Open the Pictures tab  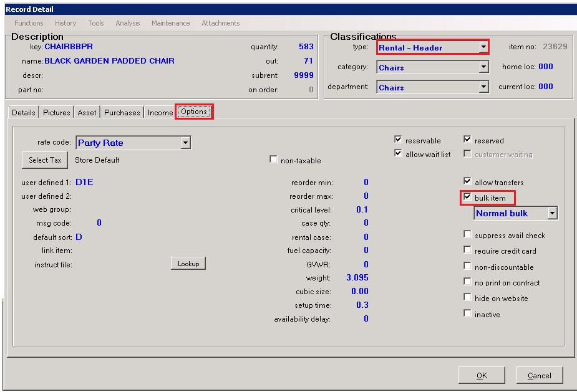57,113
